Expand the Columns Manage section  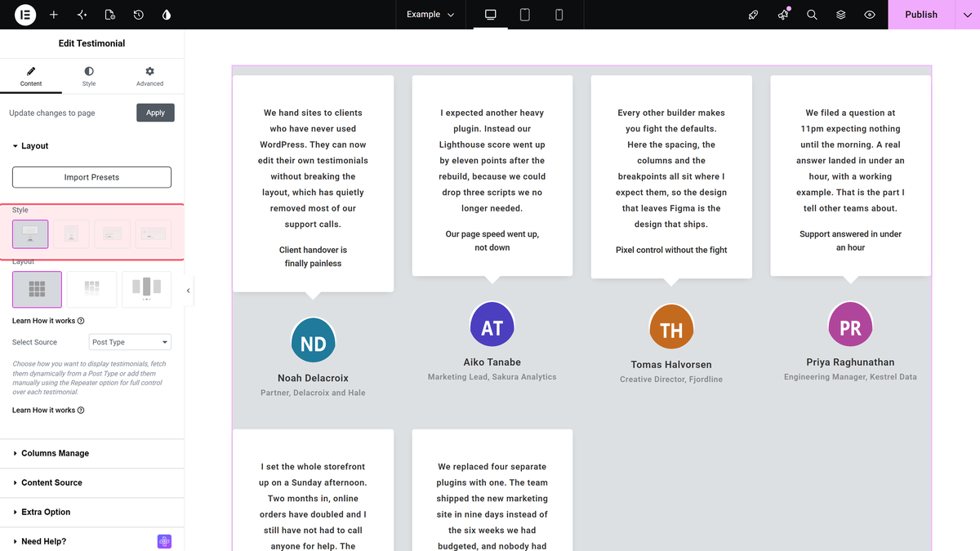point(92,453)
